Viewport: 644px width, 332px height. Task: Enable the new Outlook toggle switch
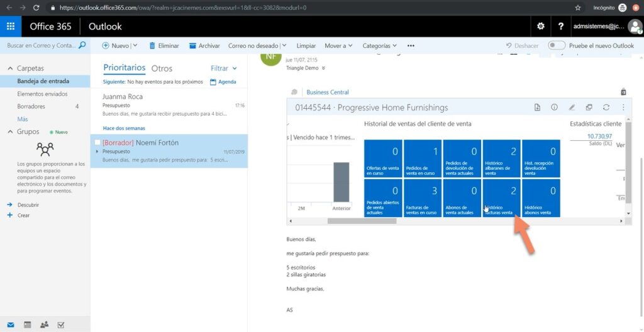click(557, 46)
